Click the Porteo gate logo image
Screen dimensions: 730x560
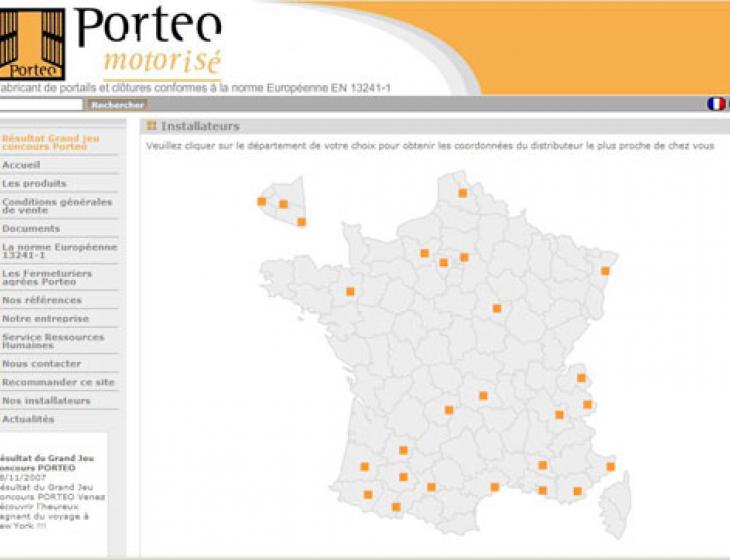[x=32, y=44]
